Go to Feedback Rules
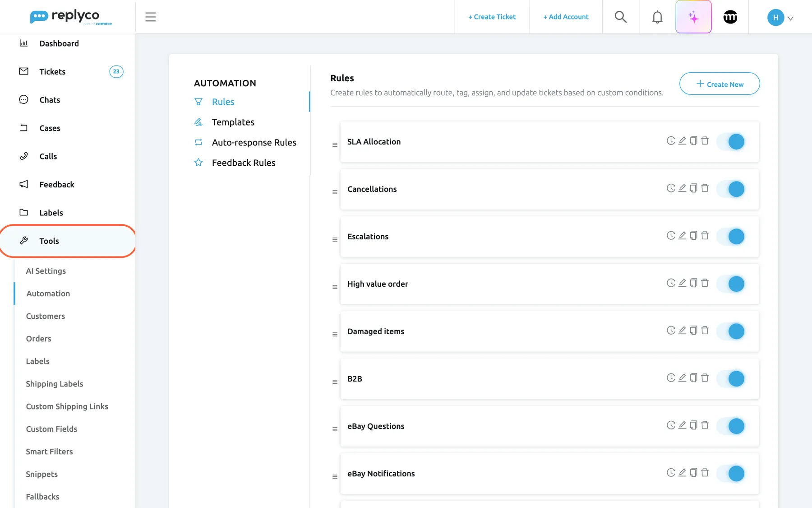 coord(244,163)
